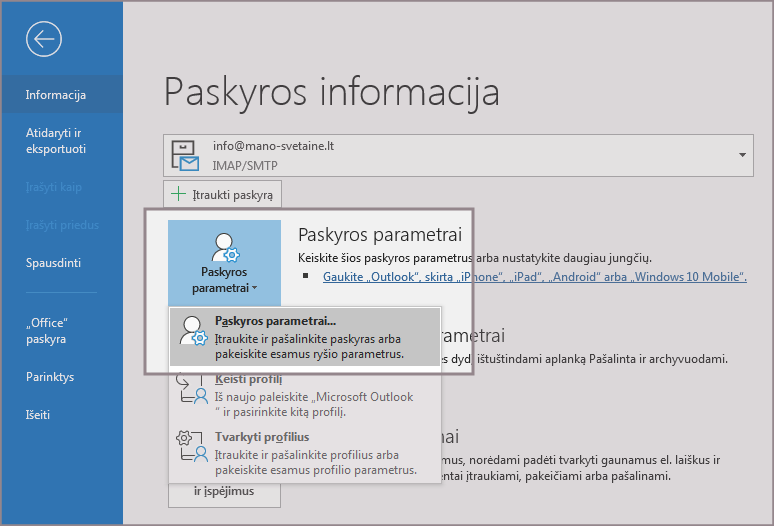Click the Keisti profilį icon in dropdown
The width and height of the screenshot is (774, 526).
click(x=190, y=391)
